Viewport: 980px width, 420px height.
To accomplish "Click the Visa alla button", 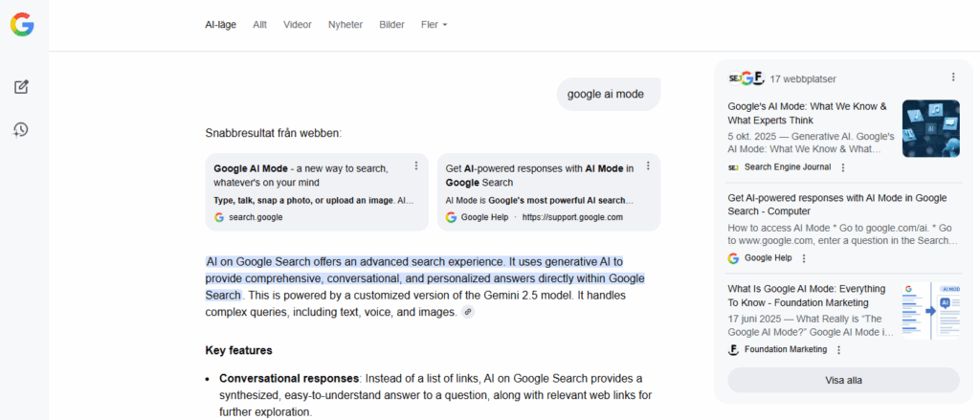I will pos(843,380).
